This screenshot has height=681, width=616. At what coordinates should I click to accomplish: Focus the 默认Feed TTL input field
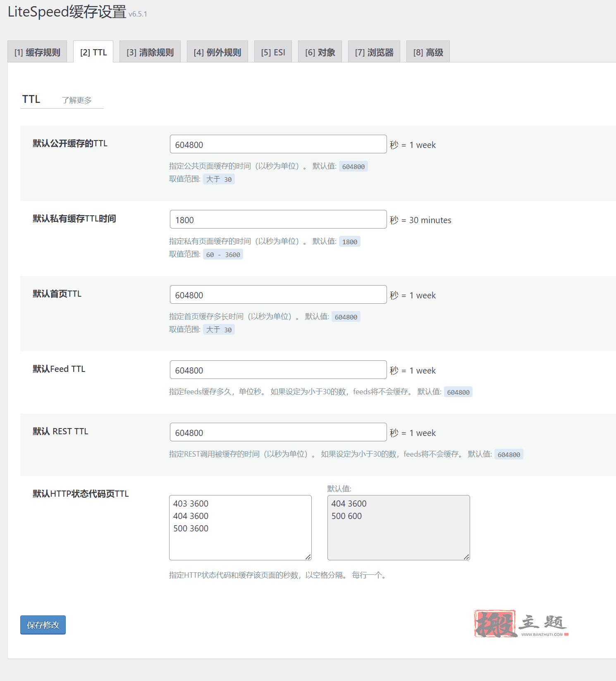click(278, 370)
